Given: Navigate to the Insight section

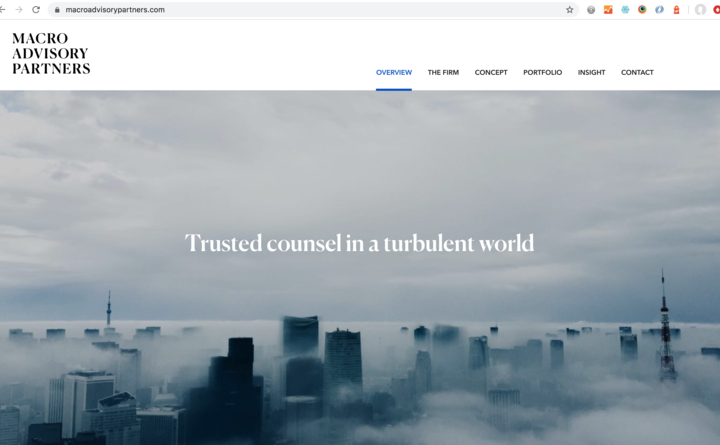Looking at the screenshot, I should [x=591, y=72].
